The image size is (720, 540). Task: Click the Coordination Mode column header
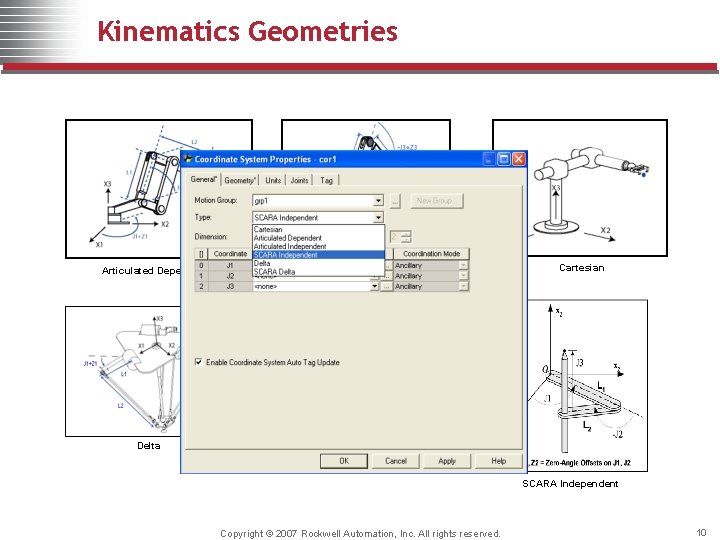click(432, 253)
